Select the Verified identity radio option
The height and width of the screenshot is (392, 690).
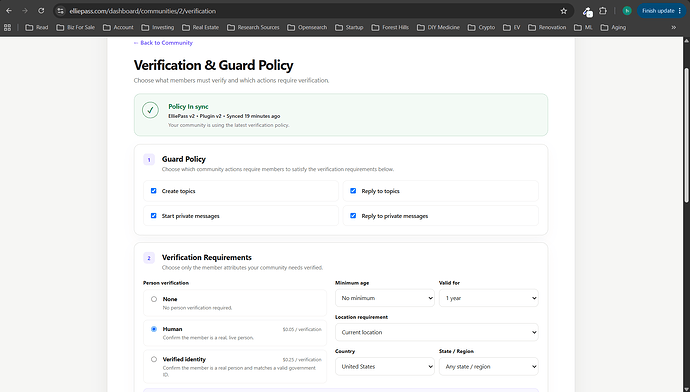[x=154, y=359]
